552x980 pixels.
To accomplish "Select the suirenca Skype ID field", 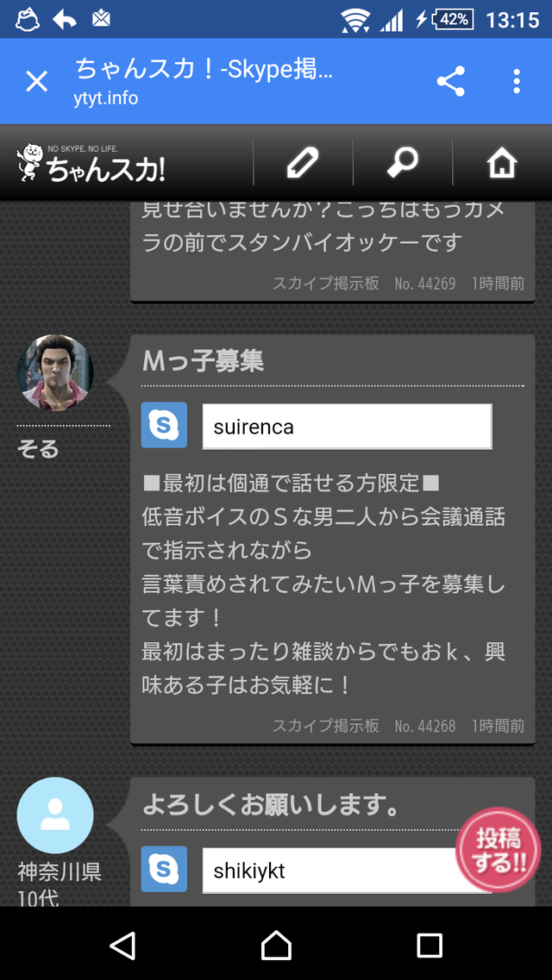I will pyautogui.click(x=347, y=427).
